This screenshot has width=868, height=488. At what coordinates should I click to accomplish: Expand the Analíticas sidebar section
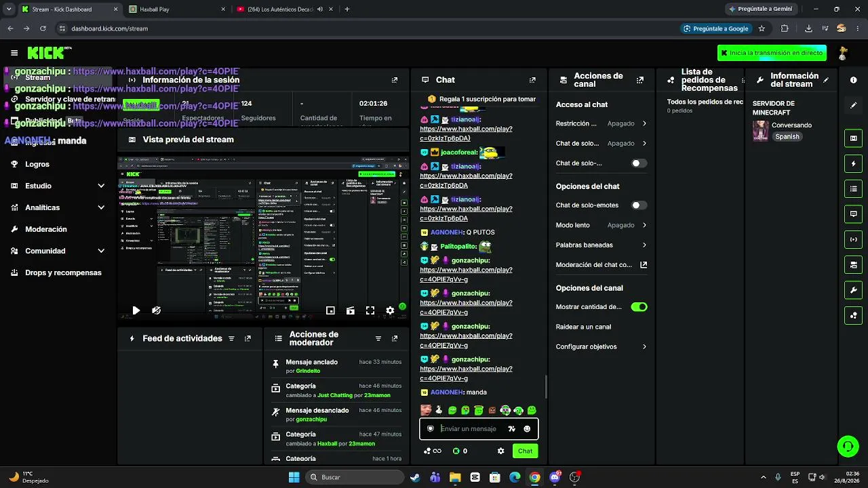pos(101,207)
